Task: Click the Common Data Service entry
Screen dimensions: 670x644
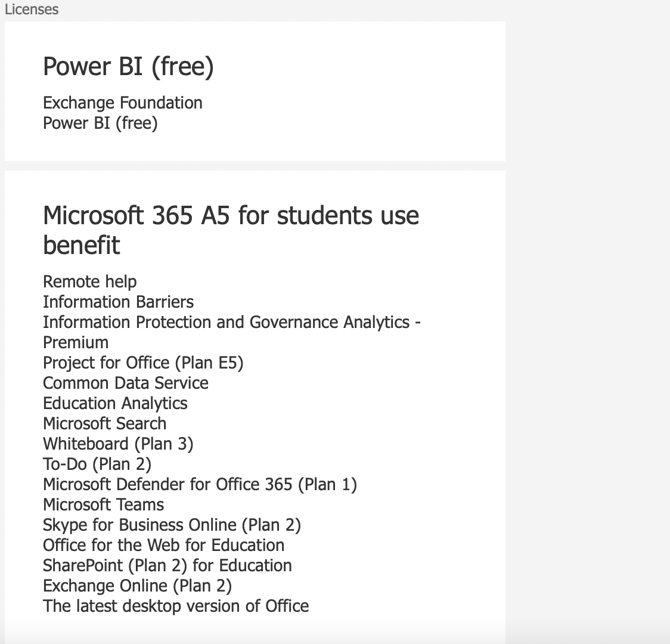Action: click(126, 383)
